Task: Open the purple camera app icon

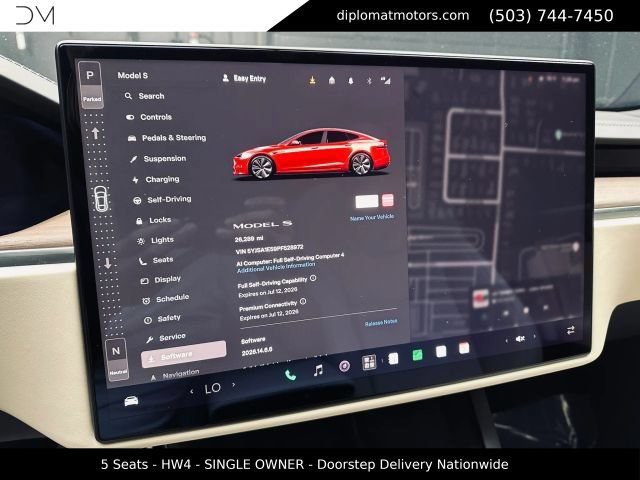Action: (x=344, y=366)
